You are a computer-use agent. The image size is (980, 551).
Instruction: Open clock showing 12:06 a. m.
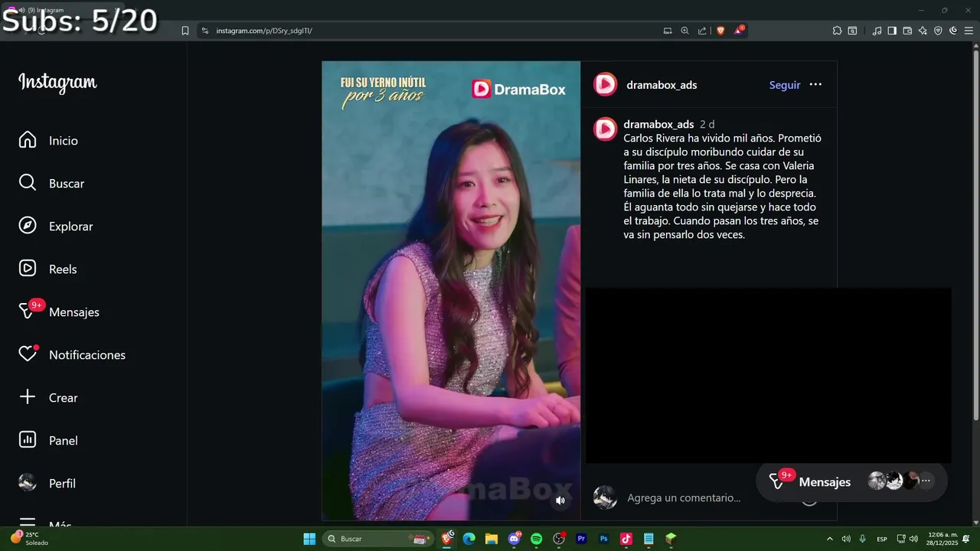point(941,539)
